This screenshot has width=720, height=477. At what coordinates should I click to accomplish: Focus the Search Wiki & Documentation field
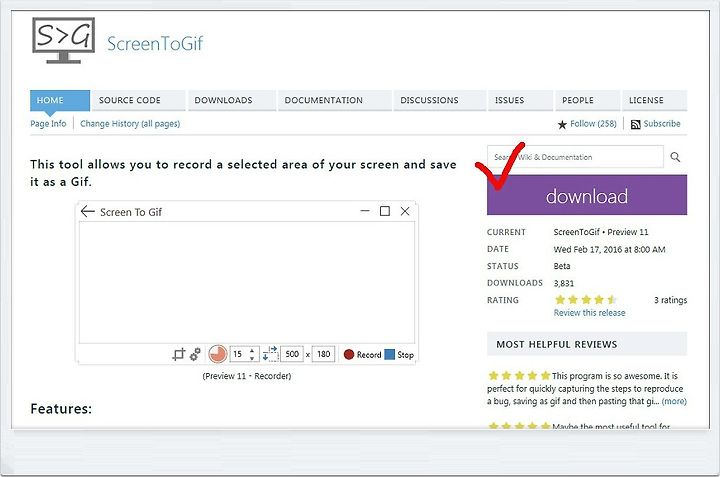(575, 157)
